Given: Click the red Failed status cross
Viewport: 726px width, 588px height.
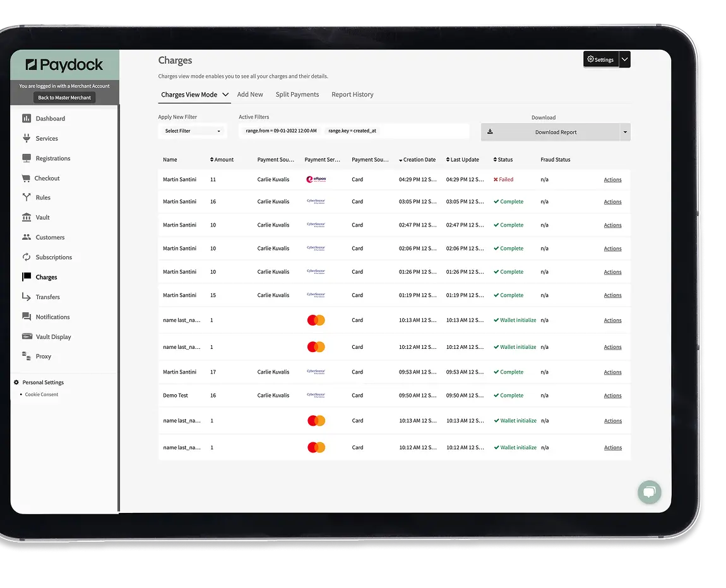Looking at the screenshot, I should tap(496, 180).
